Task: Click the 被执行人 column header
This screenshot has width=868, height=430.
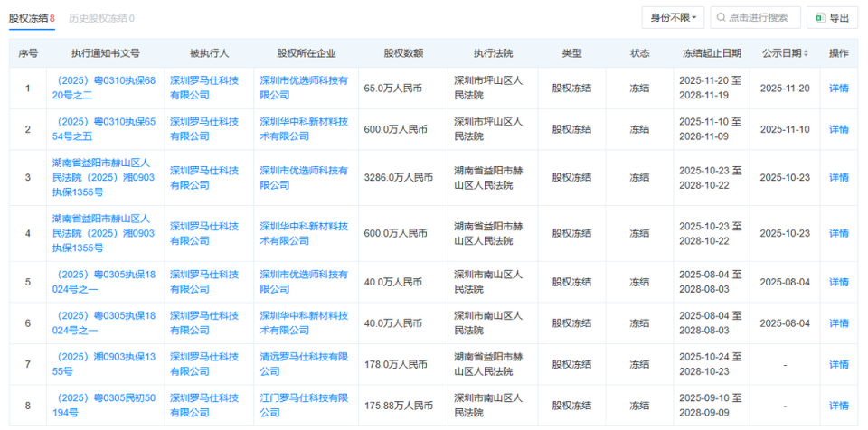Action: click(209, 53)
